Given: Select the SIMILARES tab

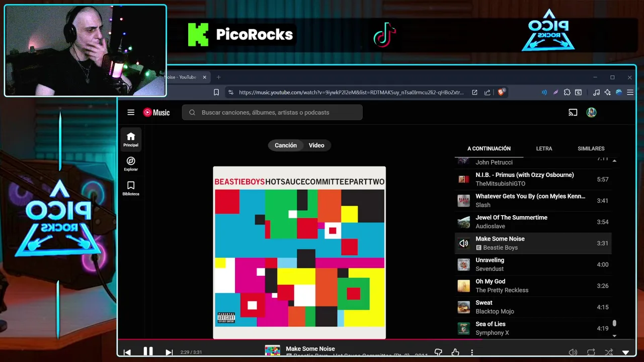Looking at the screenshot, I should tap(591, 148).
